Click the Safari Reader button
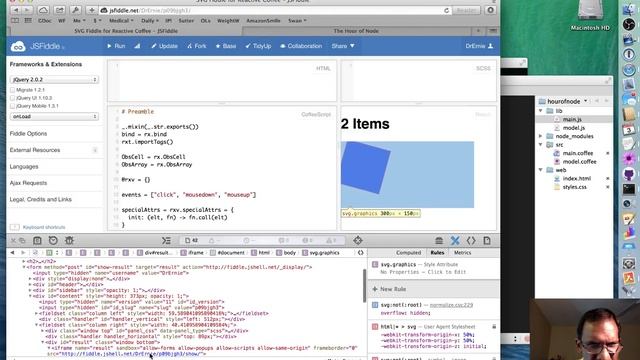This screenshot has width=640, height=360. point(466,10)
